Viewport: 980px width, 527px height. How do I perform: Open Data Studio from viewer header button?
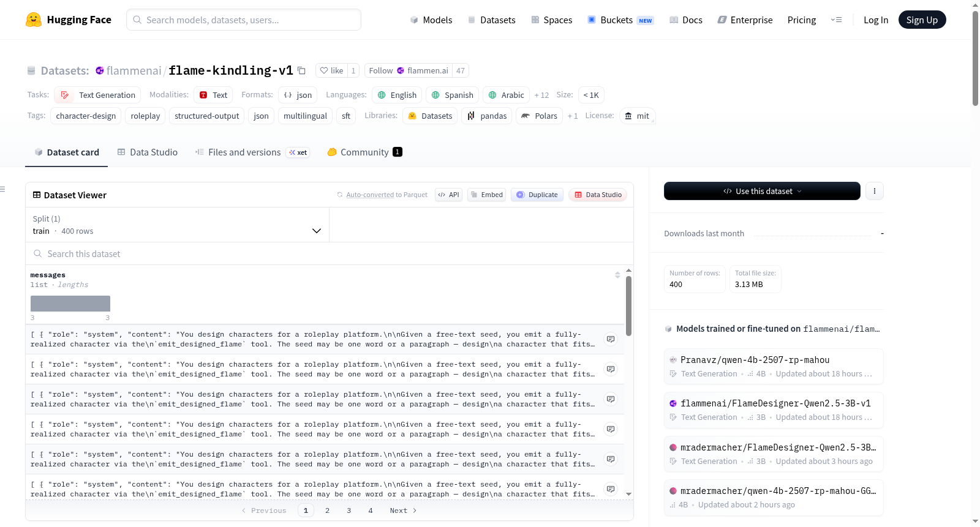coord(597,195)
